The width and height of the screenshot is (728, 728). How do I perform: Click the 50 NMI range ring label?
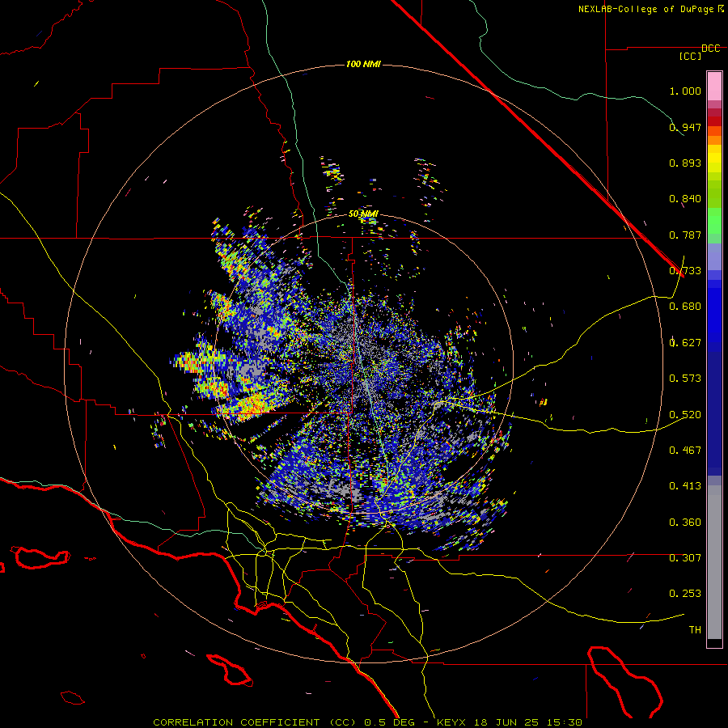pyautogui.click(x=363, y=214)
